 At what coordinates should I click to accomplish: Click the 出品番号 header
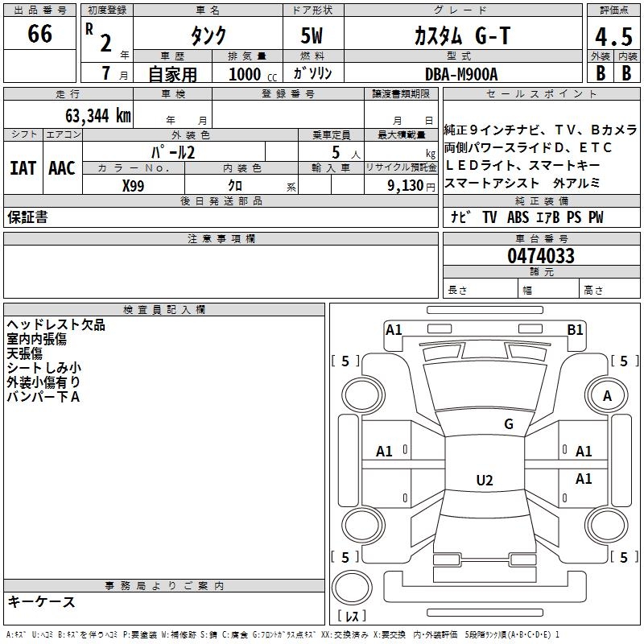39,10
